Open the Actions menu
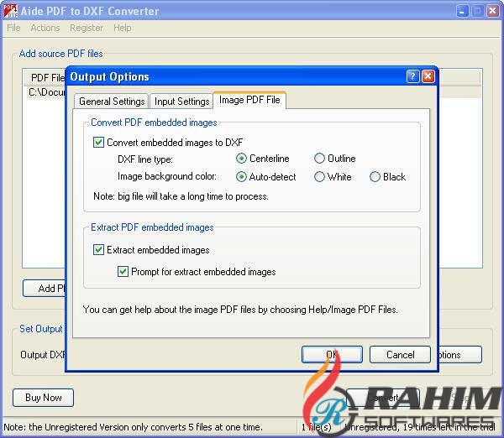The image size is (504, 438). [45, 28]
